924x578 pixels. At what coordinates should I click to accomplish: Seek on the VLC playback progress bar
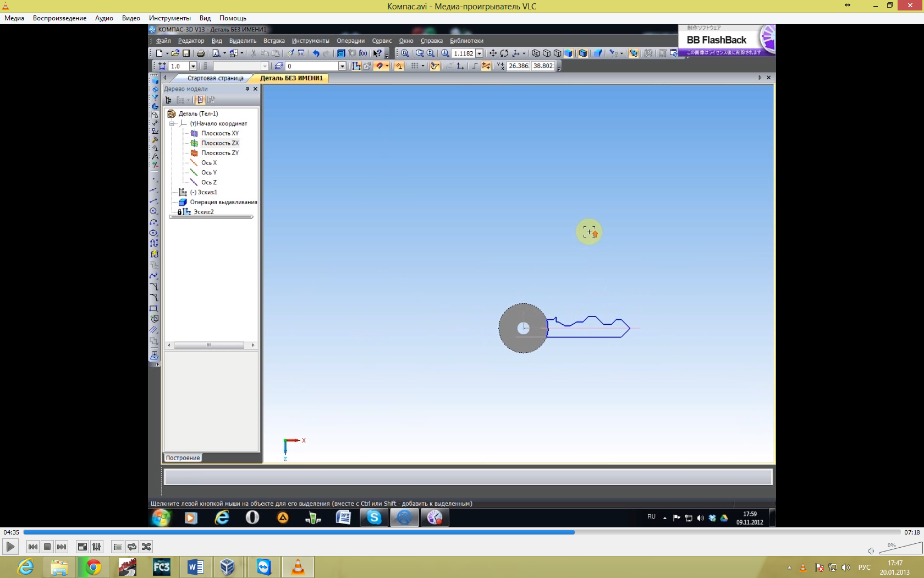coord(462,532)
